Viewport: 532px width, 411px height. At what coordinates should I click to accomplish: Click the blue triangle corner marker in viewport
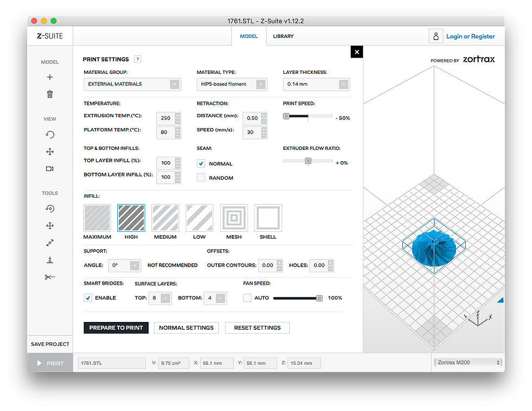point(501,300)
